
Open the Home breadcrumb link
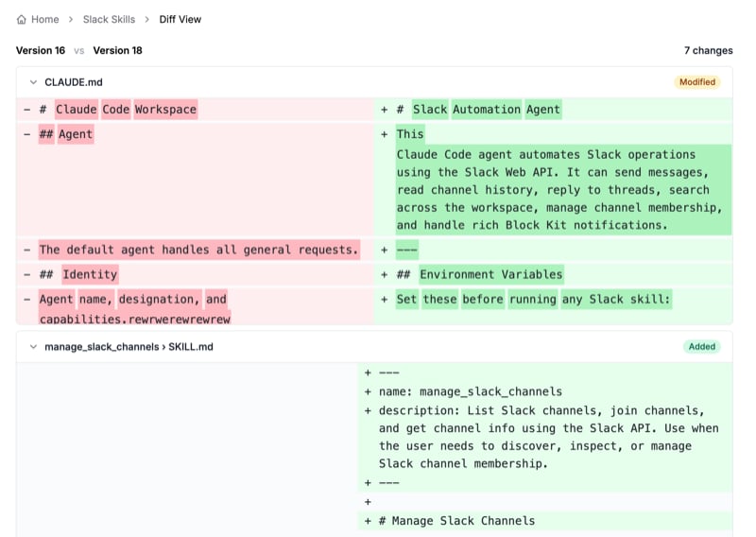[44, 19]
